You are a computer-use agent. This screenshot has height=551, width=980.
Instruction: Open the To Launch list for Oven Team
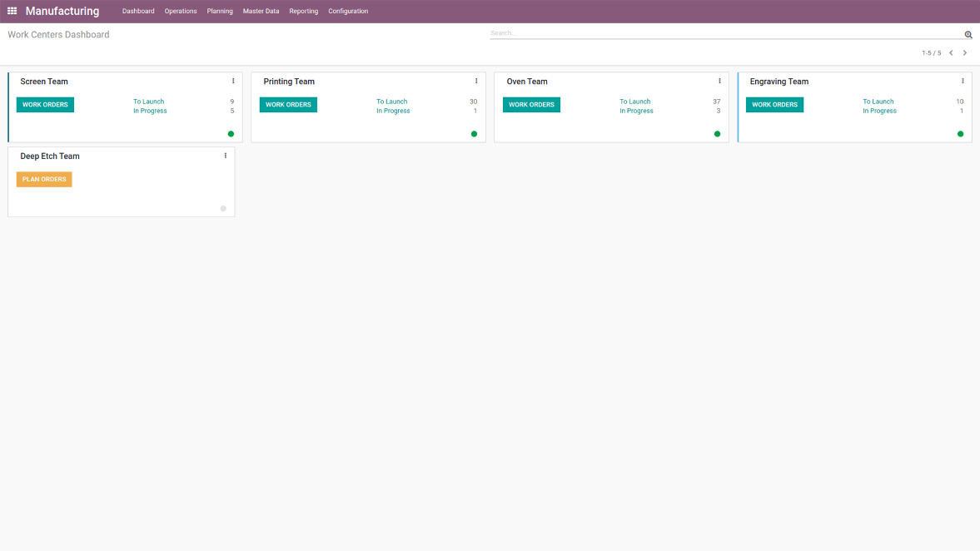tap(635, 101)
